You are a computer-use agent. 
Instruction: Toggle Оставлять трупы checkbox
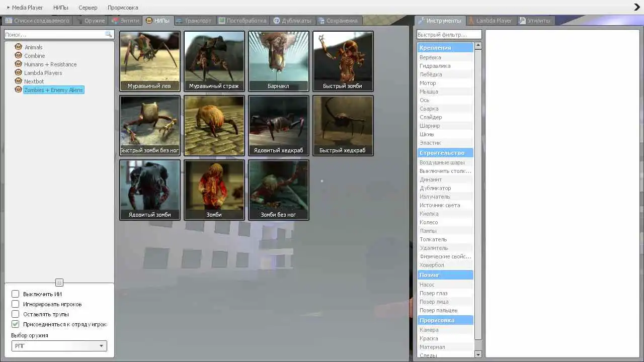point(16,314)
